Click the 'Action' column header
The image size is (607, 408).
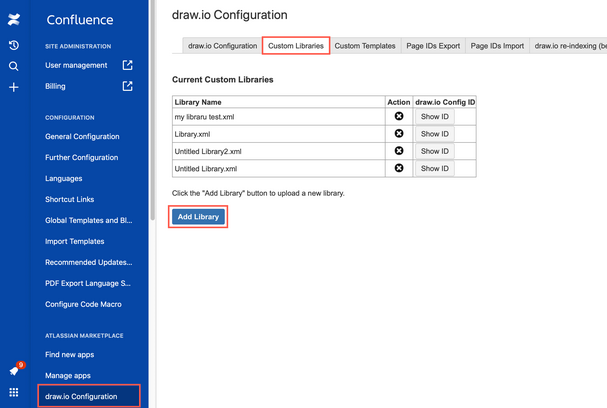[399, 102]
